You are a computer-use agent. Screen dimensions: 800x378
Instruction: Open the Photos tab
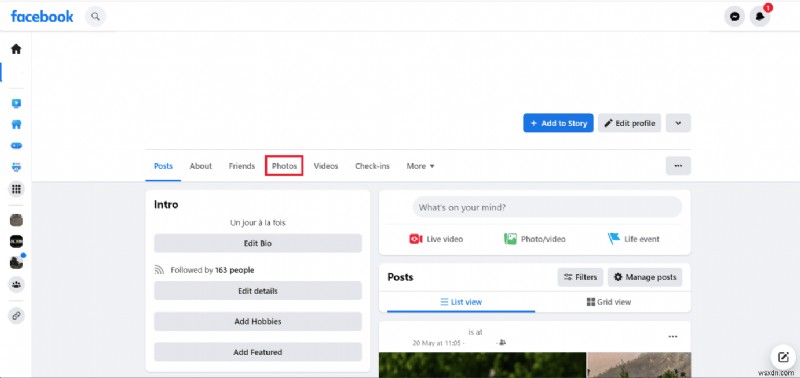click(284, 166)
